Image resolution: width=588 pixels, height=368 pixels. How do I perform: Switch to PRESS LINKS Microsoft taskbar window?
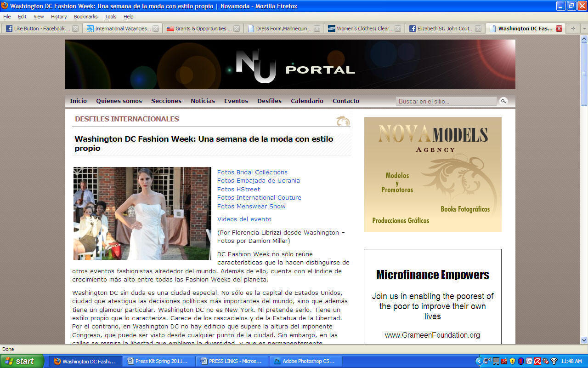[232, 361]
